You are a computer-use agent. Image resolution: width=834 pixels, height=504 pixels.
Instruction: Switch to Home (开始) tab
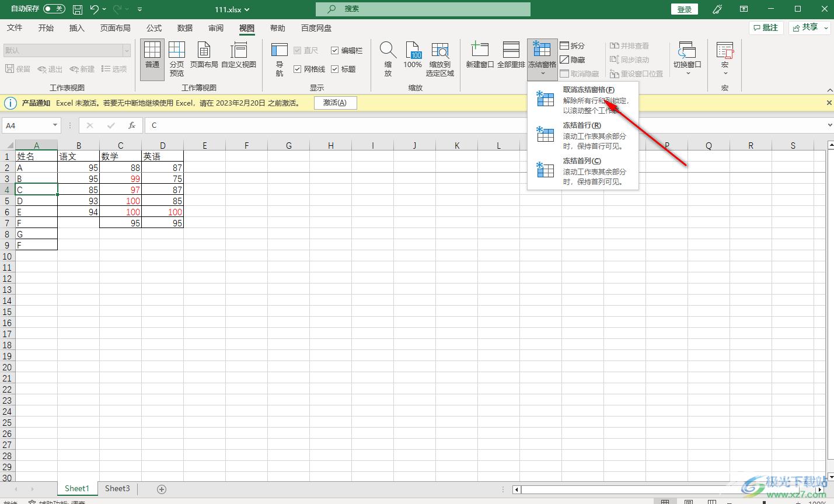click(x=46, y=28)
